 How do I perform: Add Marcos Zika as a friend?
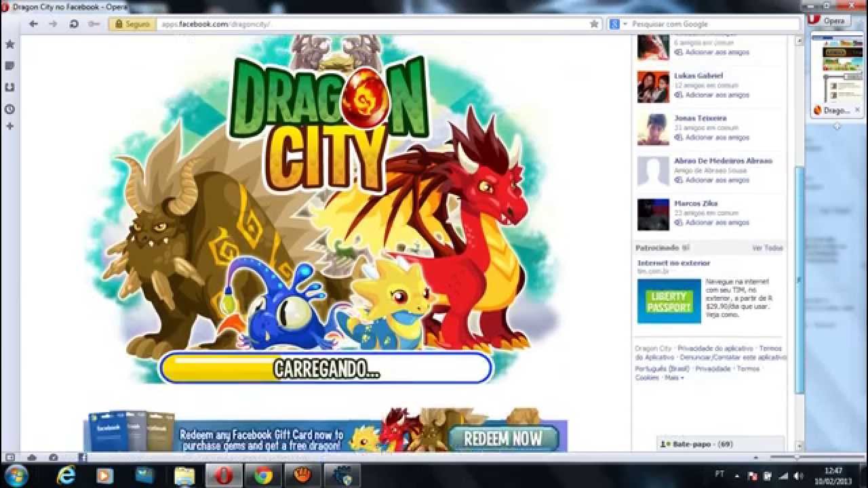(x=711, y=223)
